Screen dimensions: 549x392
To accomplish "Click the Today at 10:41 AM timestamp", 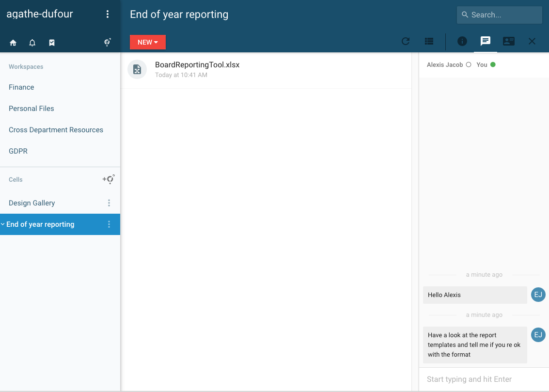I will pyautogui.click(x=181, y=75).
